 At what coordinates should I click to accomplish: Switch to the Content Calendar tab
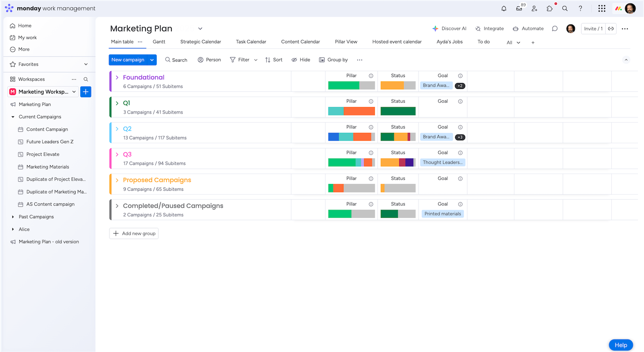pyautogui.click(x=300, y=42)
